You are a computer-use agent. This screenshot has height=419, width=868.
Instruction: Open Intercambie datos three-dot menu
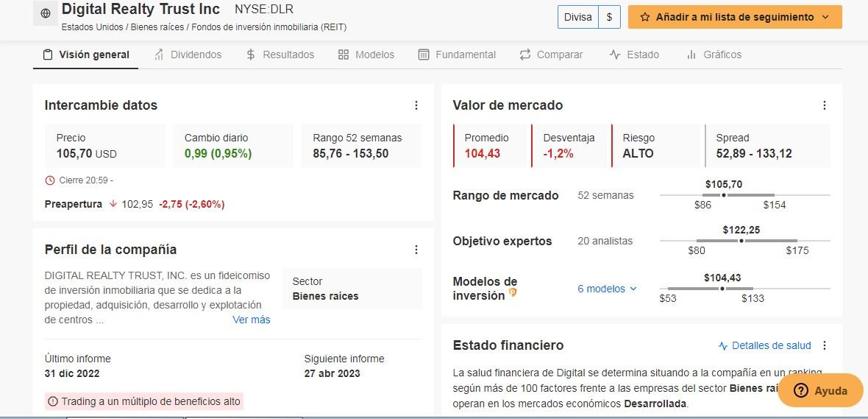click(416, 105)
